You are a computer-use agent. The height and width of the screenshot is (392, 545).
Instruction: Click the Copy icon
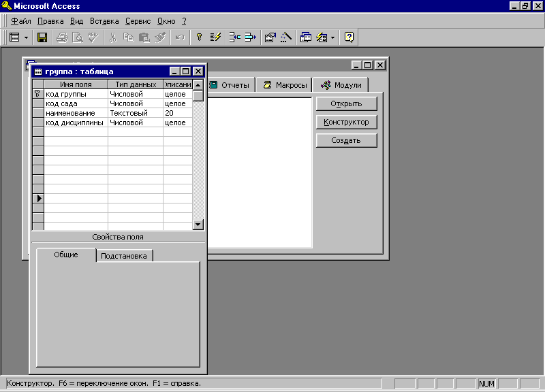(x=128, y=37)
